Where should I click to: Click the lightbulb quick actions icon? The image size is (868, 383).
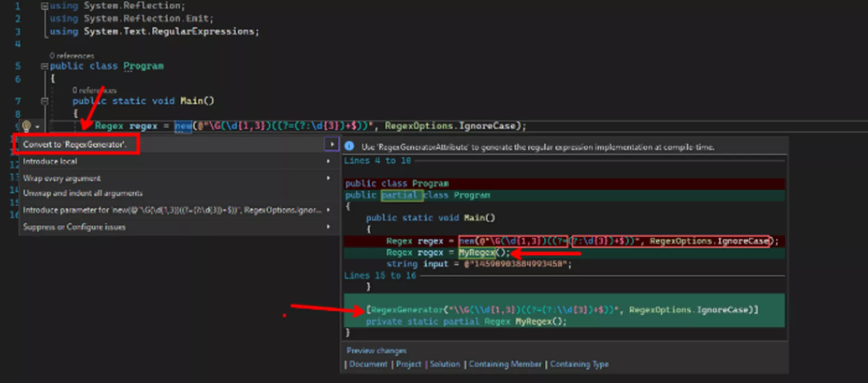26,126
